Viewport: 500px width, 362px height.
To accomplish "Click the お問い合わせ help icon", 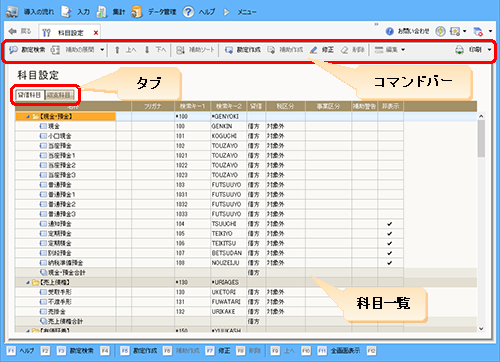I will point(390,31).
